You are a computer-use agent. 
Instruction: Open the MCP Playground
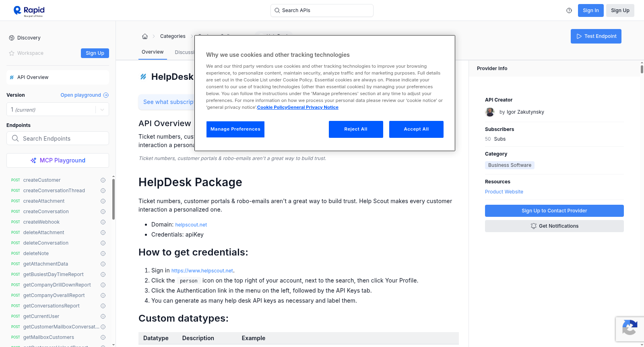pyautogui.click(x=58, y=160)
